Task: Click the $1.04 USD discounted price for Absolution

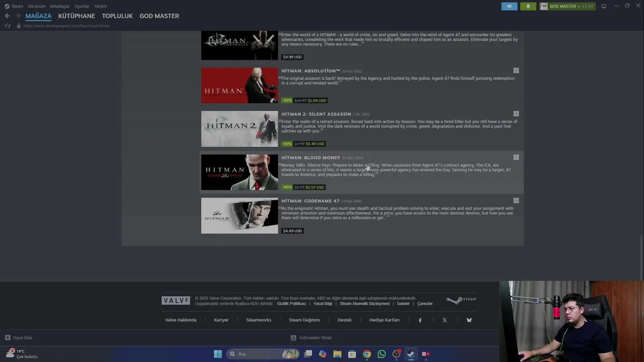Action: pyautogui.click(x=316, y=101)
